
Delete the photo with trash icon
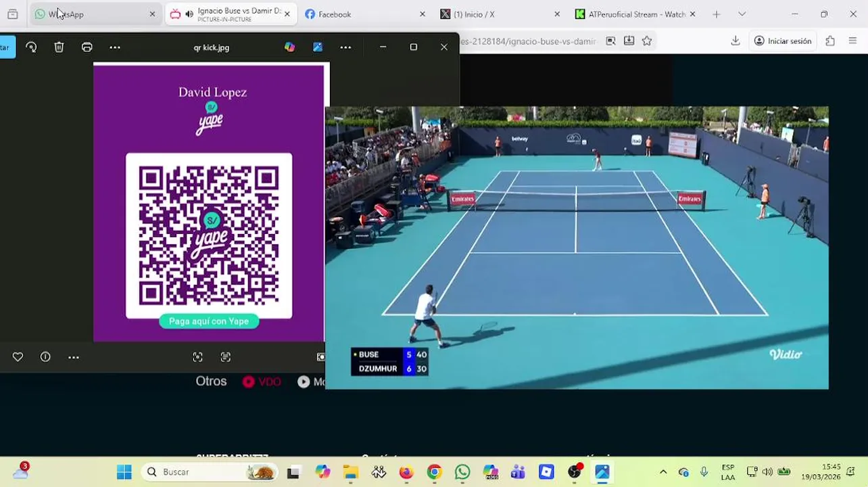point(59,47)
